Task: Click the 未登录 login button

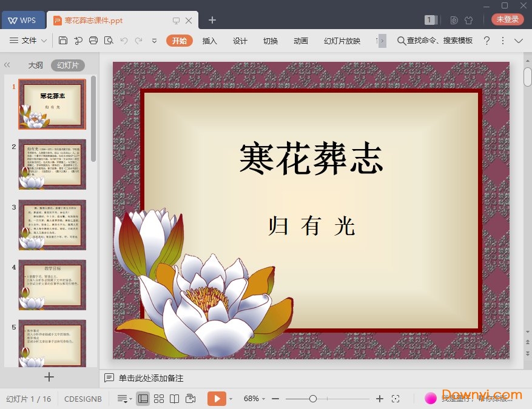Action: coord(507,19)
